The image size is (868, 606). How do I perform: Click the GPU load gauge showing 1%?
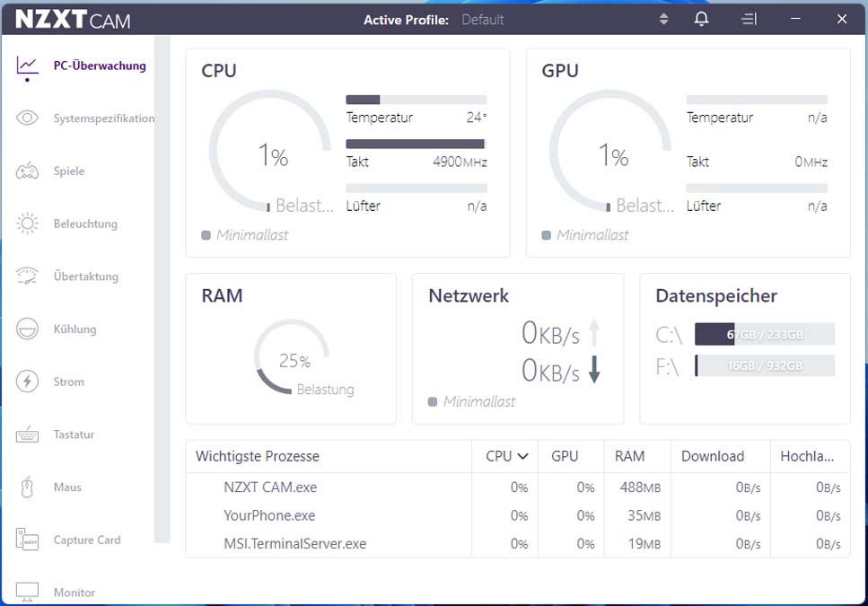(x=610, y=151)
